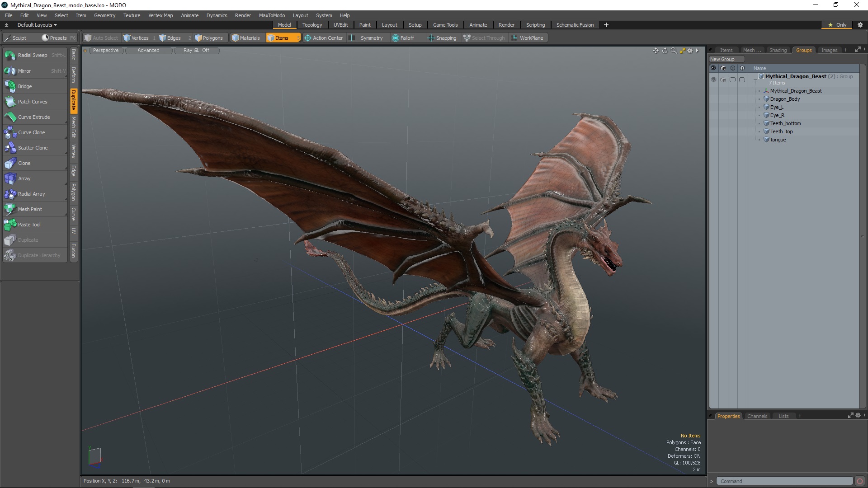Open the Advanced shading dropdown
Screen dimensions: 868x488
pos(148,51)
